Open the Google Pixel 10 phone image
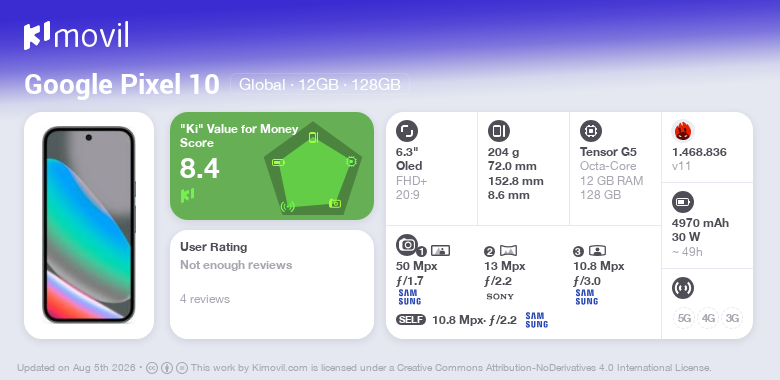This screenshot has height=380, width=780. [x=89, y=225]
